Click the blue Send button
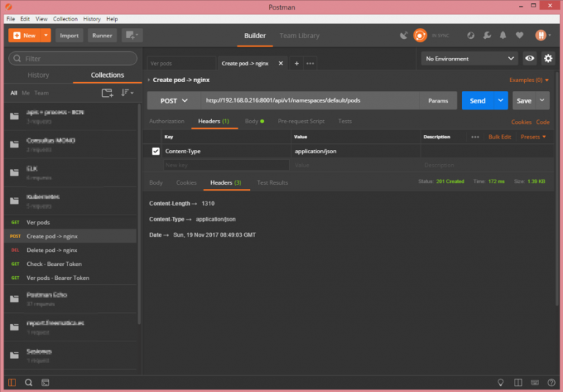563x392 pixels. tap(477, 100)
